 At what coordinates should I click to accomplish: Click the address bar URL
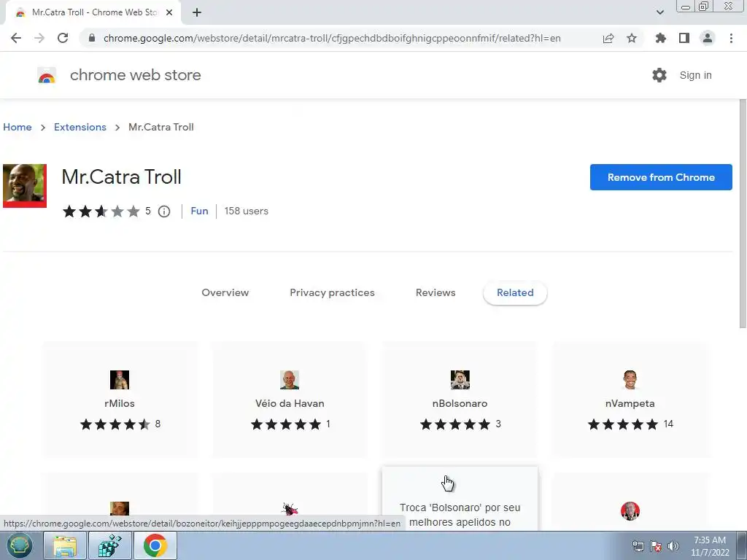(x=332, y=38)
